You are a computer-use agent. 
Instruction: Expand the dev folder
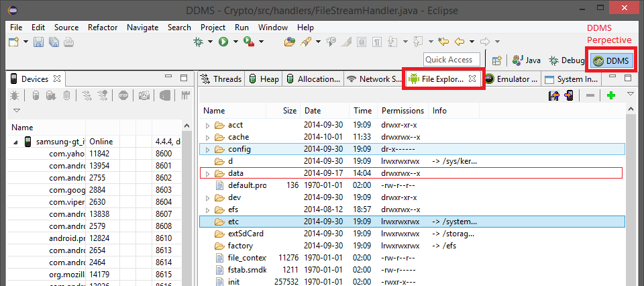point(207,197)
